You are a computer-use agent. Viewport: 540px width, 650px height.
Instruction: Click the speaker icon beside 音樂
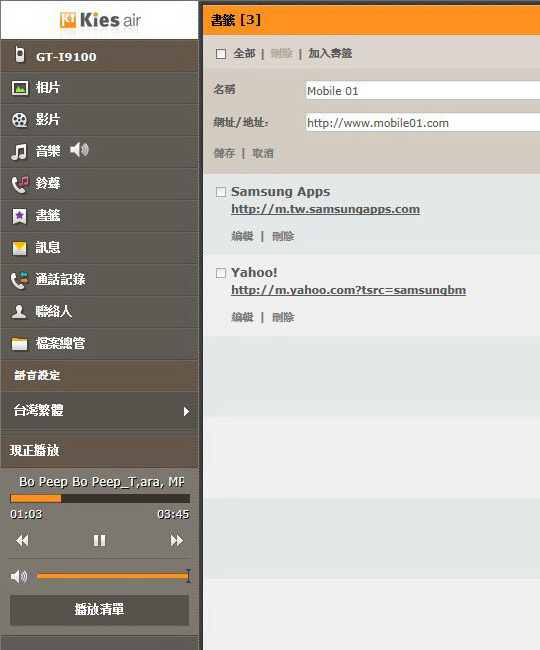coord(79,150)
